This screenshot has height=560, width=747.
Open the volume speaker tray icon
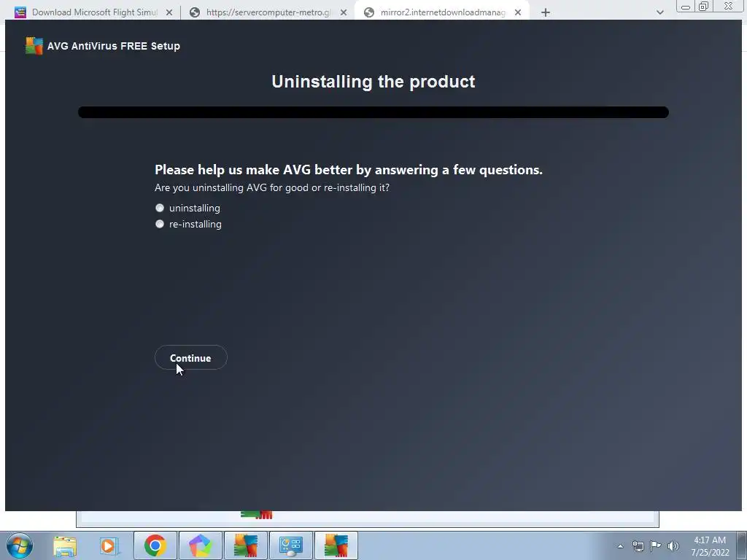673,546
